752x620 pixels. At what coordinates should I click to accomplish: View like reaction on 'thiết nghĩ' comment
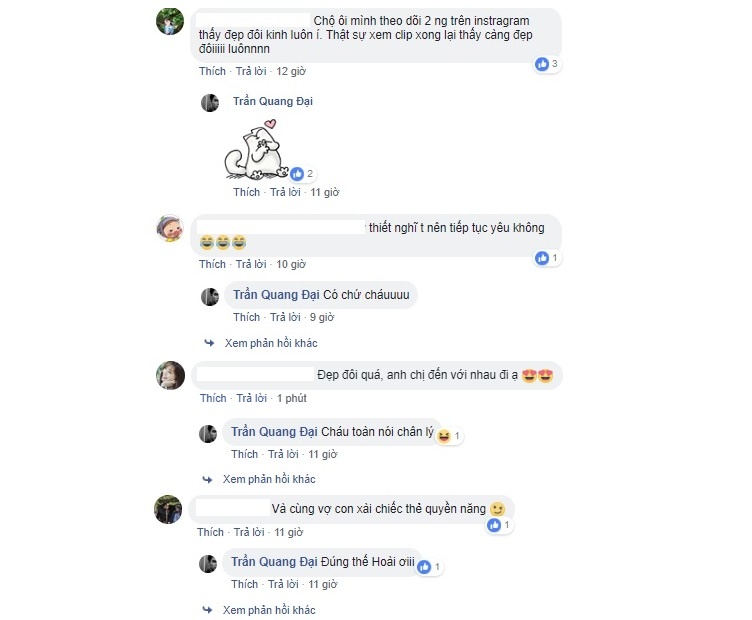pyautogui.click(x=547, y=258)
